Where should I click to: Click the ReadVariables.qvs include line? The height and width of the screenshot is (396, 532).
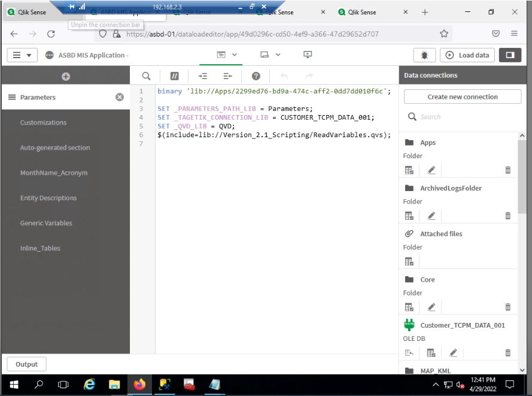(x=274, y=135)
